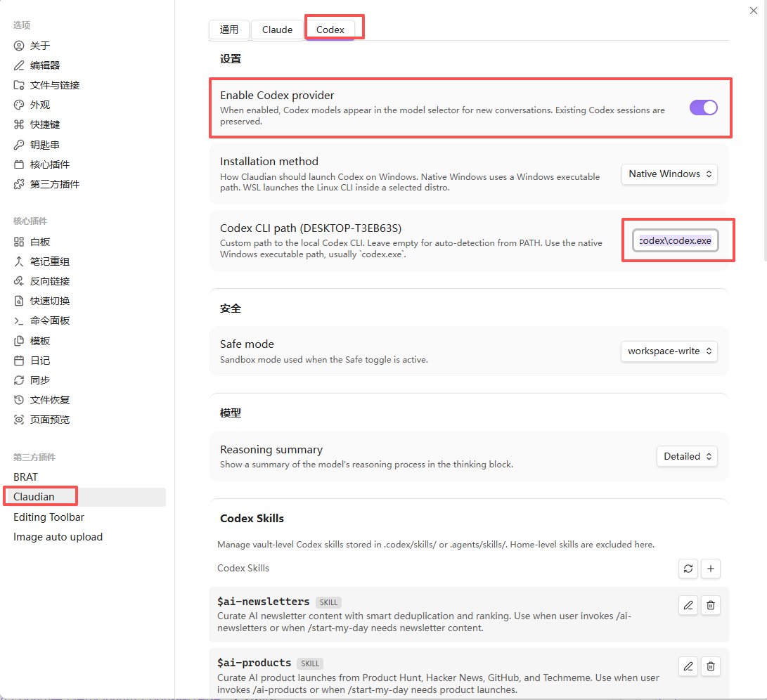Click the 白板 canvas icon
Screen dimensions: 767x700
(18, 242)
